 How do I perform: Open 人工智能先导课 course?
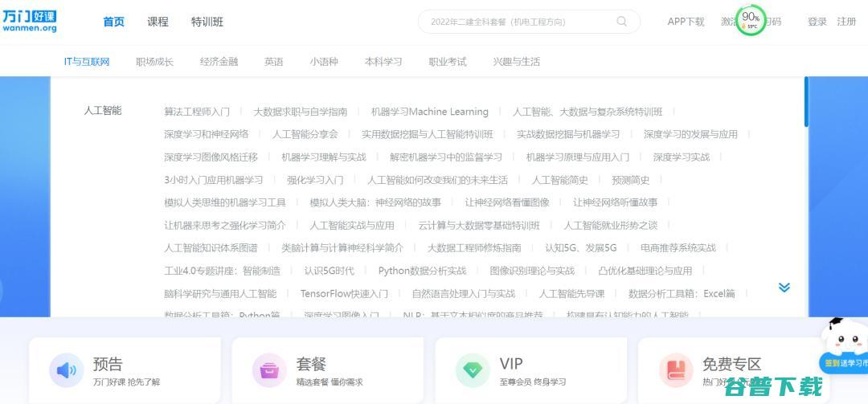tap(572, 293)
